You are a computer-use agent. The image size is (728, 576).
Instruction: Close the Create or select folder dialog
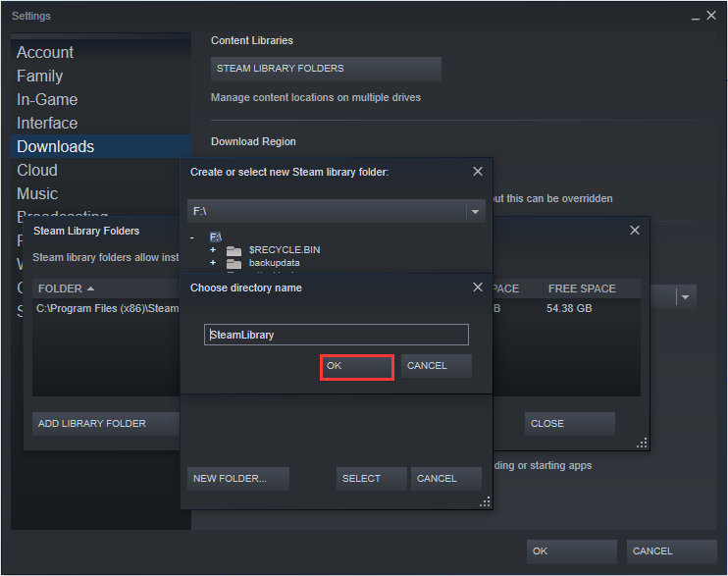click(x=477, y=172)
